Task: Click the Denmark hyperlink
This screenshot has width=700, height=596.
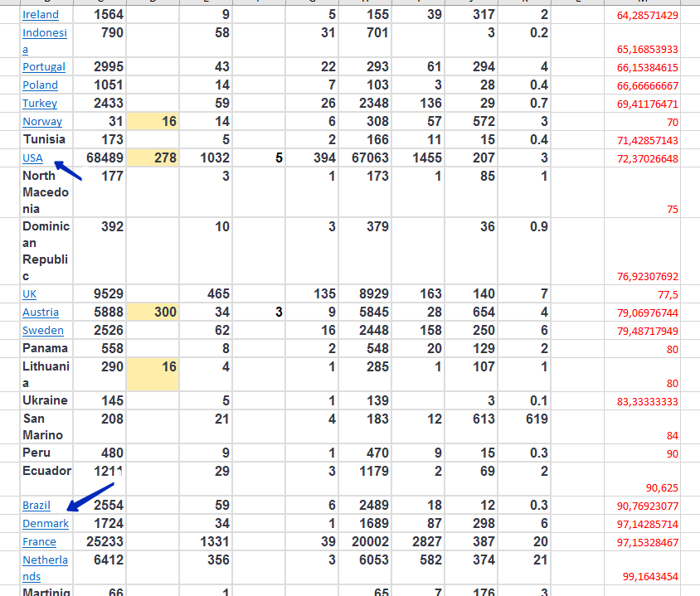Action: [x=46, y=524]
